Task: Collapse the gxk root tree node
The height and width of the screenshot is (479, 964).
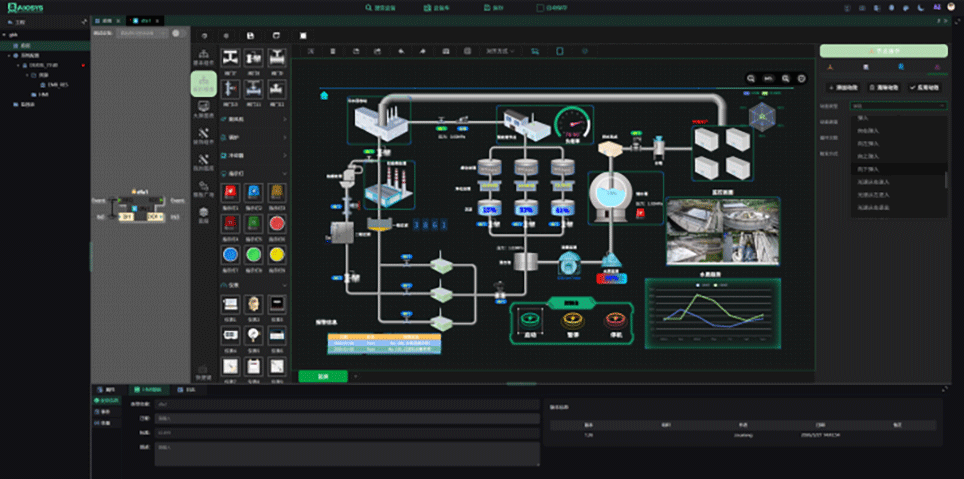Action: point(4,35)
